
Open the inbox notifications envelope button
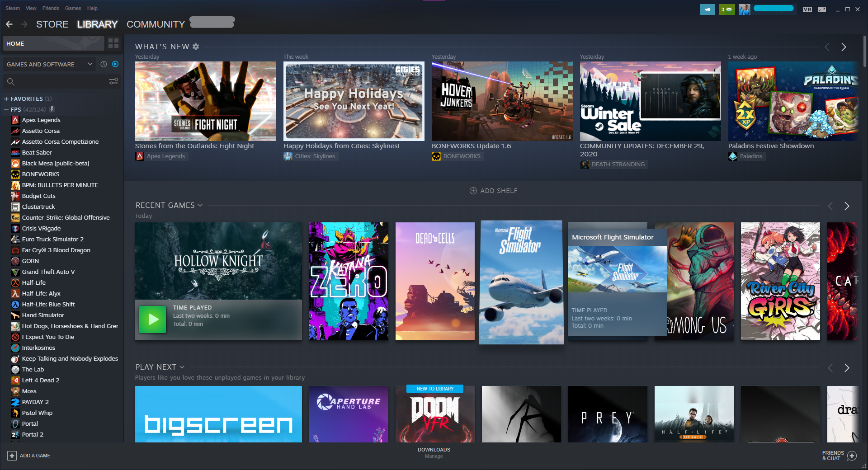726,9
